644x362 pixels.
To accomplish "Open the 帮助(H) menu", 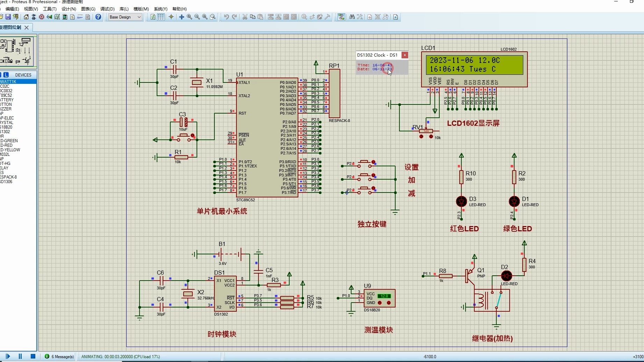I will point(179,9).
